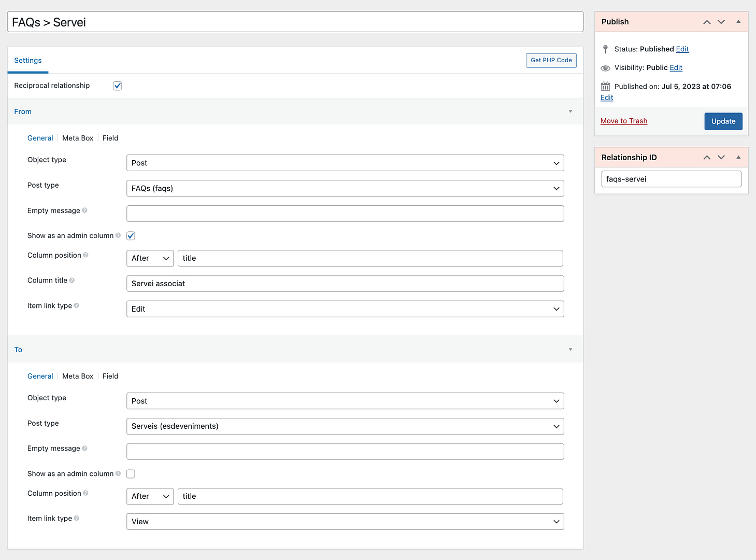This screenshot has width=756, height=560.
Task: Focus the Relationship ID faqs-servei field
Action: tap(672, 179)
